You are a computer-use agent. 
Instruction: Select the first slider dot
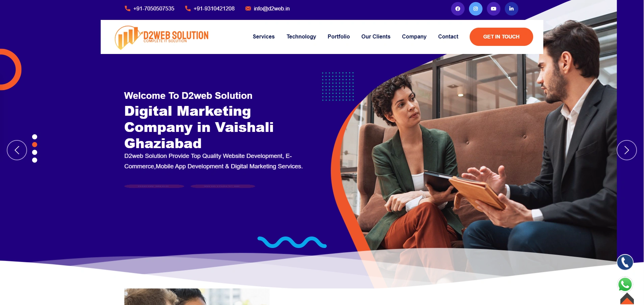click(34, 137)
